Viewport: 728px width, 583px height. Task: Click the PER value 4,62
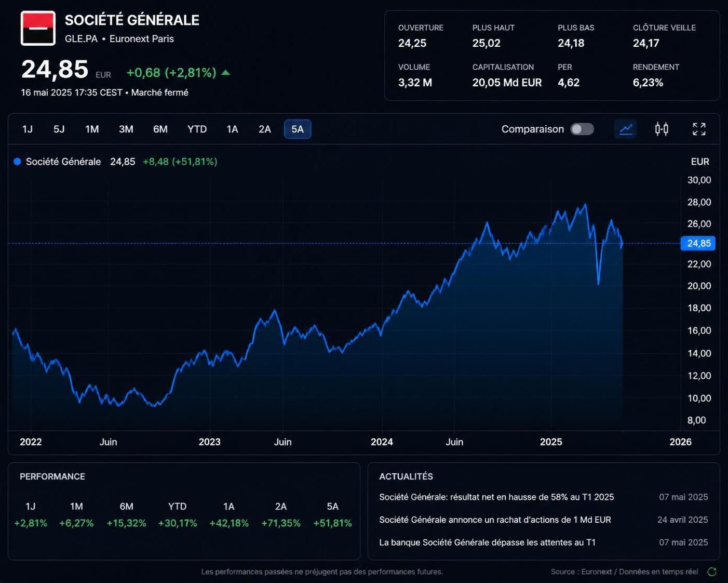click(x=569, y=83)
